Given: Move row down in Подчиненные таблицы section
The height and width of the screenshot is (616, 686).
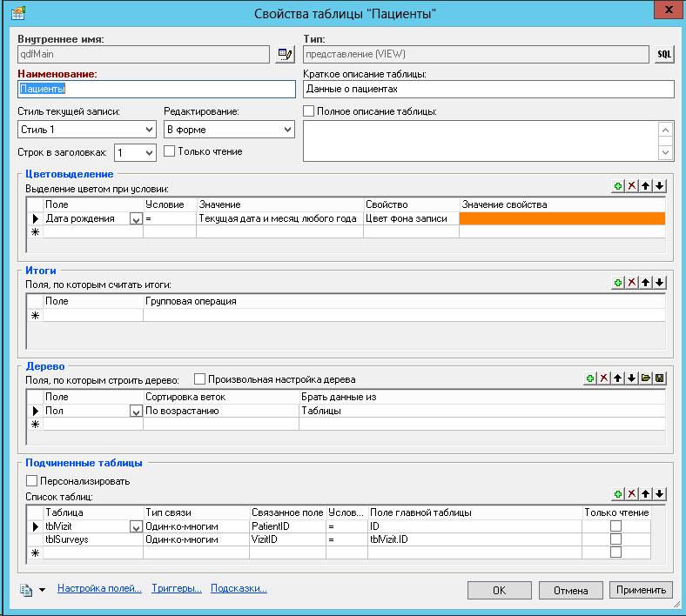Looking at the screenshot, I should tap(659, 494).
